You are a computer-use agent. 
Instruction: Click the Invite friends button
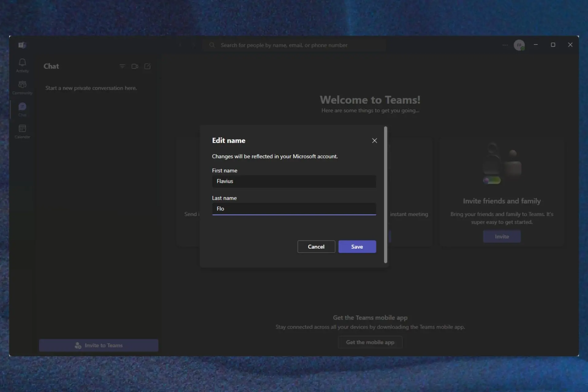(x=502, y=236)
